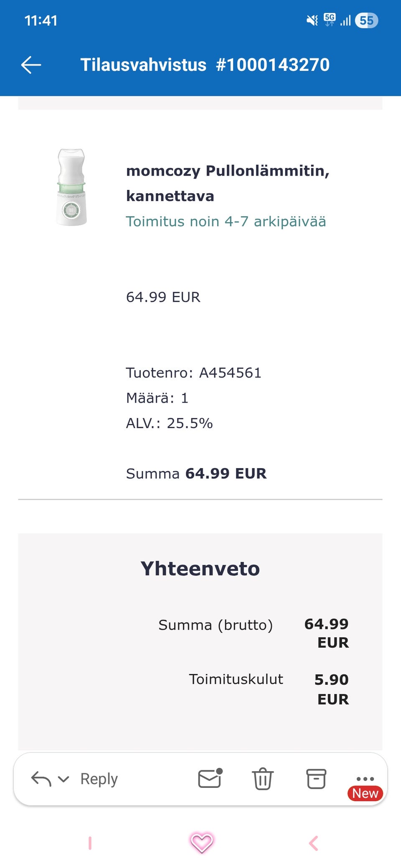Open recent apps navigation button
The height and width of the screenshot is (868, 401).
[x=90, y=843]
